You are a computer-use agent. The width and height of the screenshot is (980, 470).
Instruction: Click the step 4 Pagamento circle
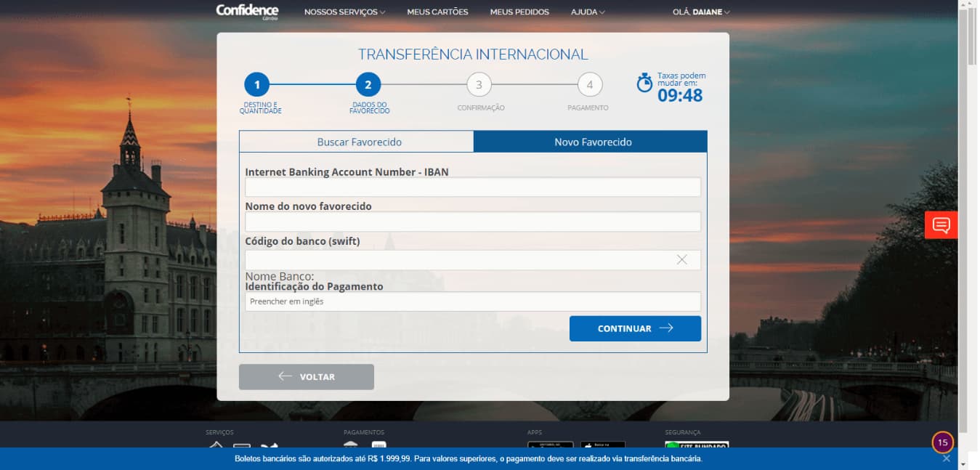pos(589,85)
